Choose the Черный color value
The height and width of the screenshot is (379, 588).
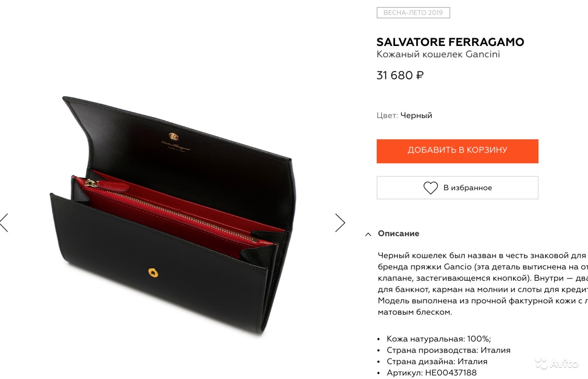pos(416,115)
